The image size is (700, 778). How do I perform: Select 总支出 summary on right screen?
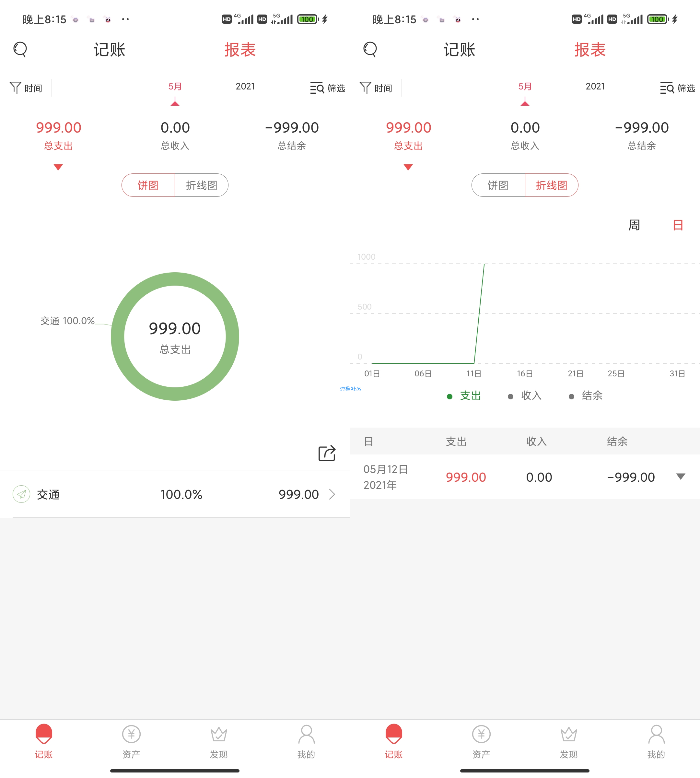pyautogui.click(x=408, y=135)
